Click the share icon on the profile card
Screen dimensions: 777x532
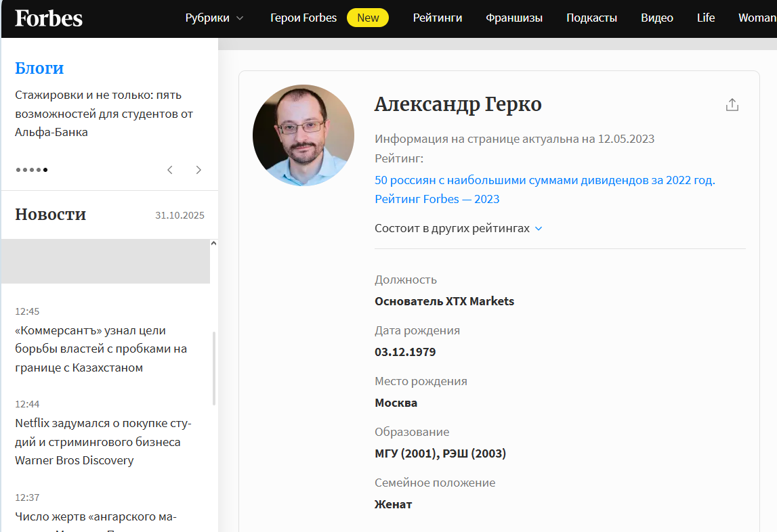(732, 104)
